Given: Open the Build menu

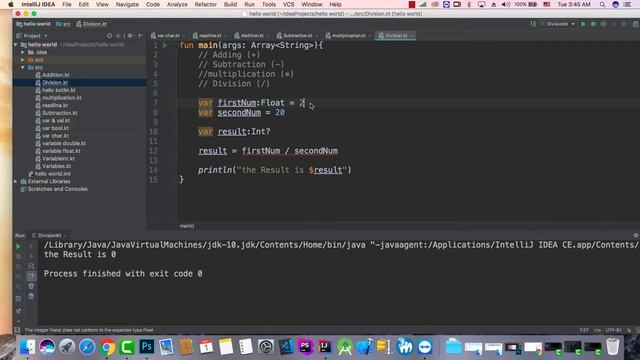Looking at the screenshot, I should point(230,4).
